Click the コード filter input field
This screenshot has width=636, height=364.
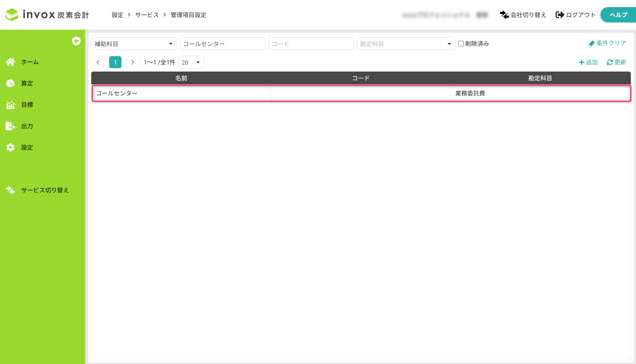(311, 44)
